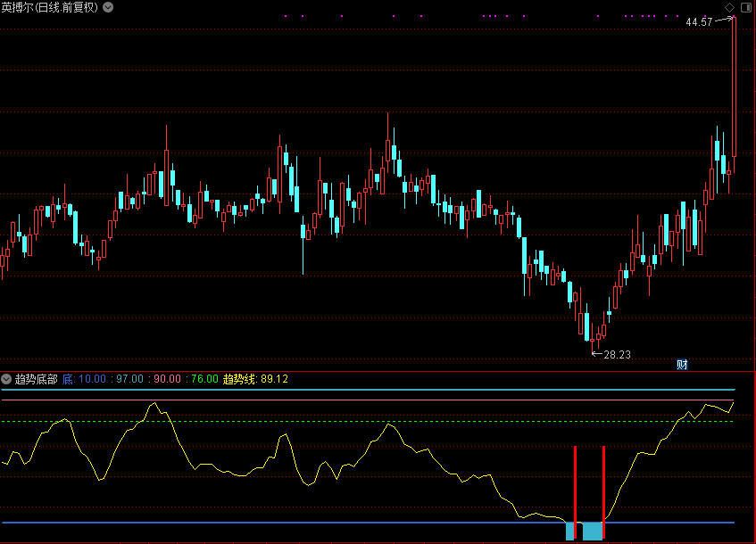
Task: Click the narrow cyan bottom block left of first red bar
Action: coord(569,532)
